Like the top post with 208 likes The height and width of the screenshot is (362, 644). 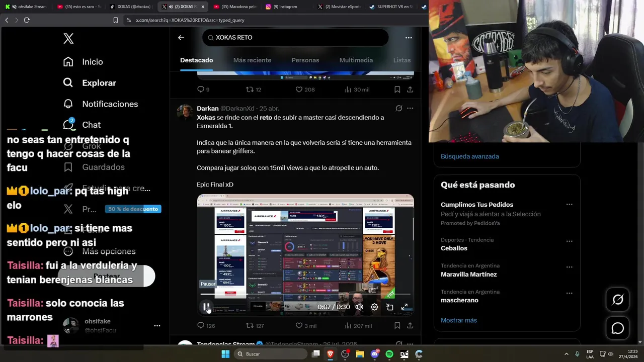click(305, 89)
